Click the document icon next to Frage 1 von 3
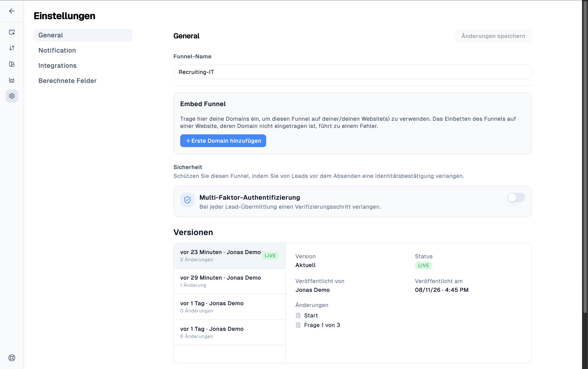This screenshot has height=369, width=588. (x=298, y=325)
